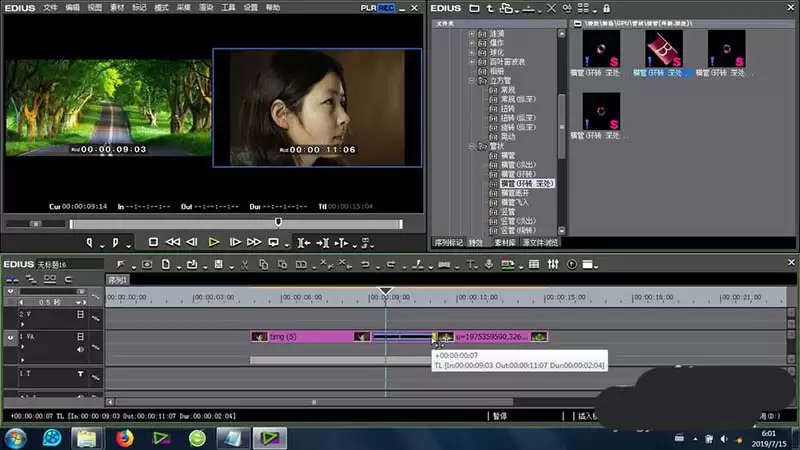Click the microphone voice-over icon
Image resolution: width=800 pixels, height=450 pixels.
click(489, 264)
